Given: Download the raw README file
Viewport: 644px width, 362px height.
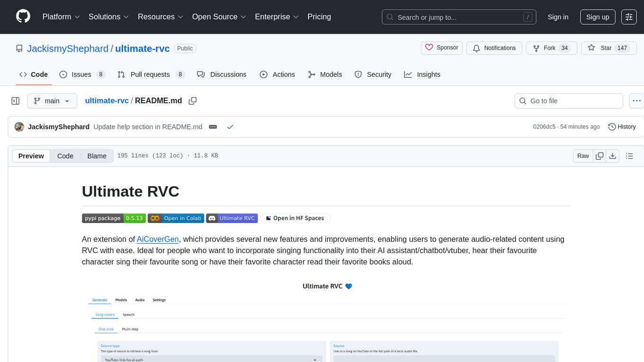Looking at the screenshot, I should pos(612,156).
